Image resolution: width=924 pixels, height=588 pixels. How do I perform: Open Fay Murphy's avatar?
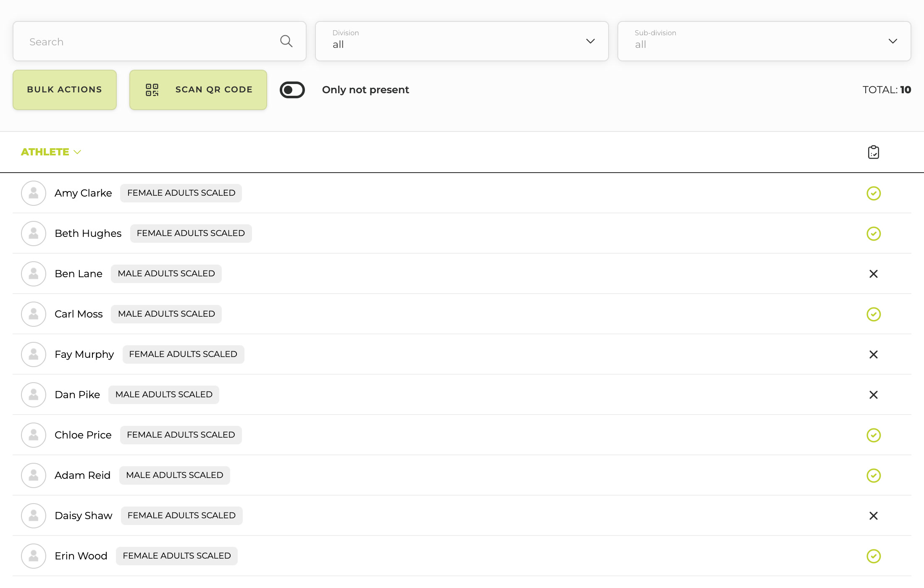(x=34, y=354)
